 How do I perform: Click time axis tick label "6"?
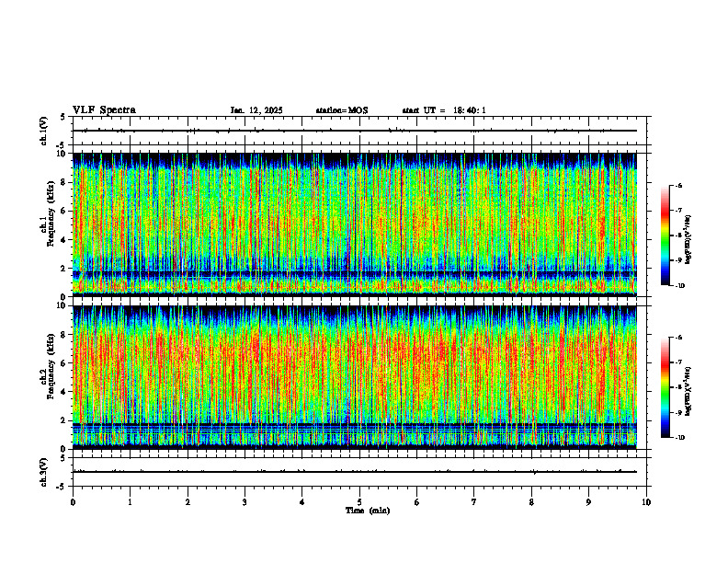click(417, 502)
